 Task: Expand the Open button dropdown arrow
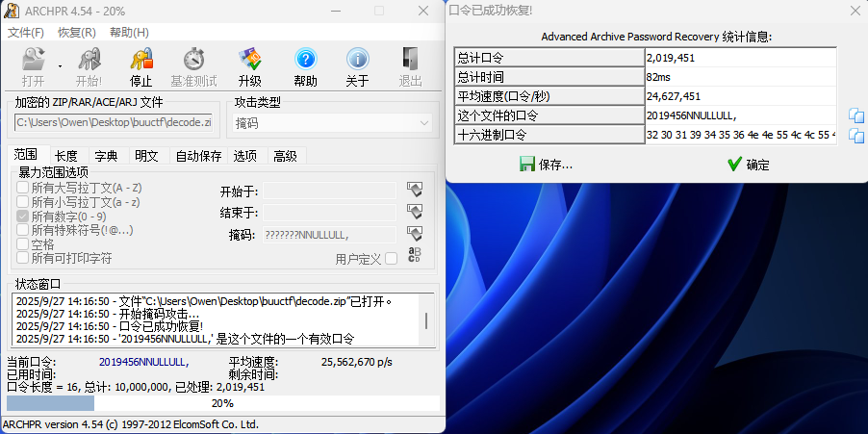60,66
